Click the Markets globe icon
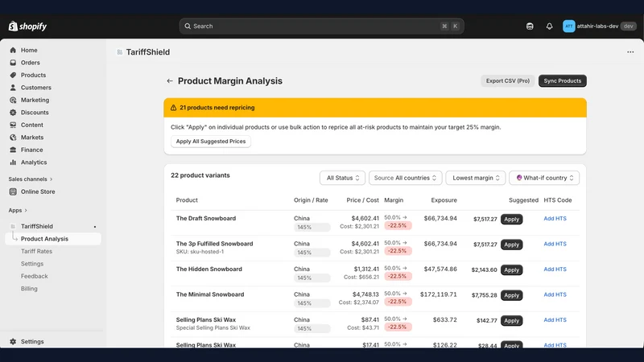 point(13,138)
